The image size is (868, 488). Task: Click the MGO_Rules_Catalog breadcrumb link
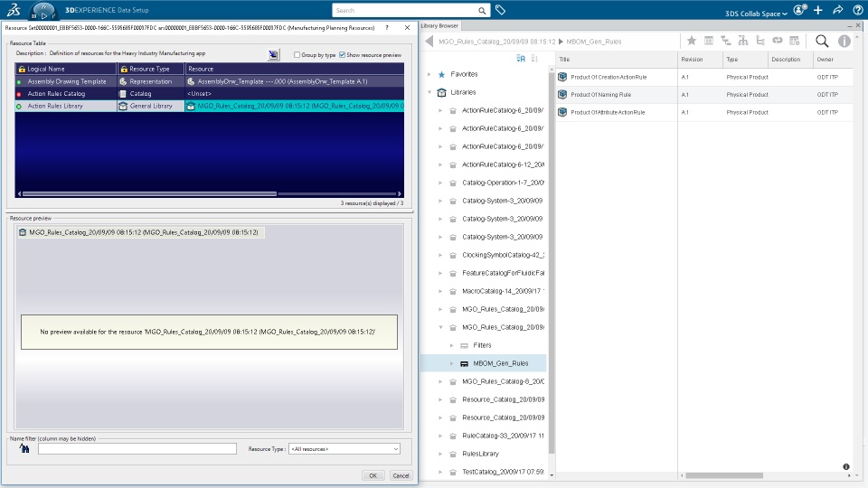(x=496, y=42)
